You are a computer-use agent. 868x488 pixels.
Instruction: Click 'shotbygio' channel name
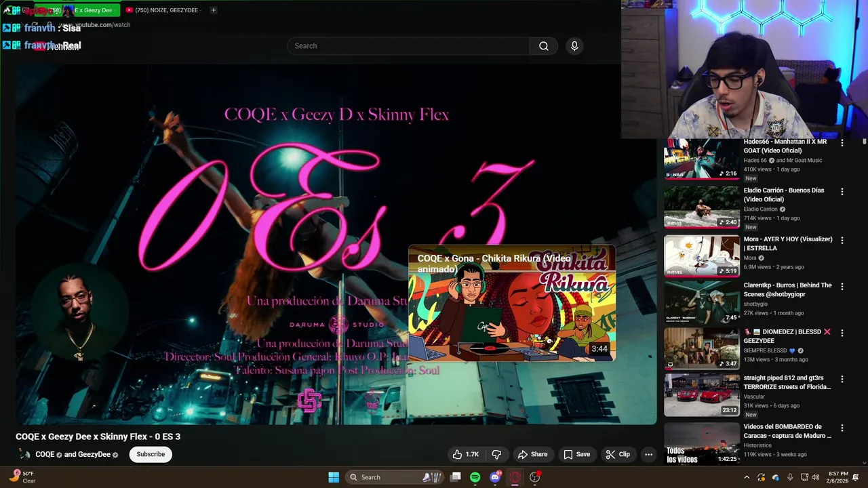pyautogui.click(x=755, y=304)
